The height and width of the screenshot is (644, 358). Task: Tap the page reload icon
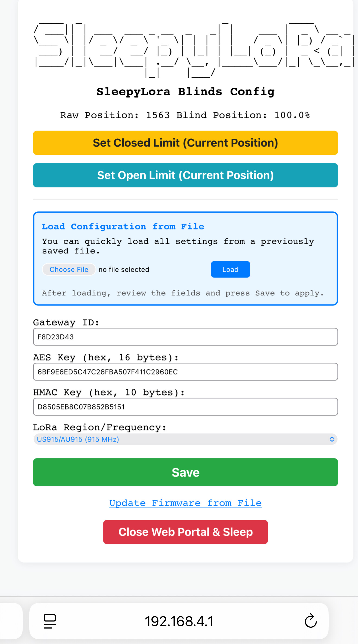(x=311, y=621)
